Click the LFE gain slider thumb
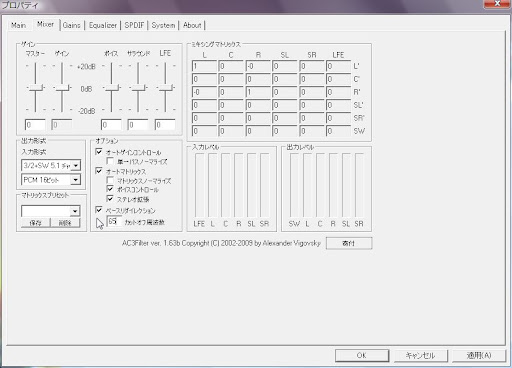The width and height of the screenshot is (512, 368). pos(165,88)
